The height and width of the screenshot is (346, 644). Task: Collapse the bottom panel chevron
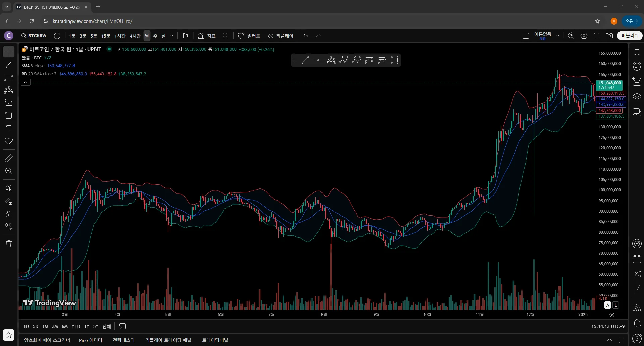(609, 340)
